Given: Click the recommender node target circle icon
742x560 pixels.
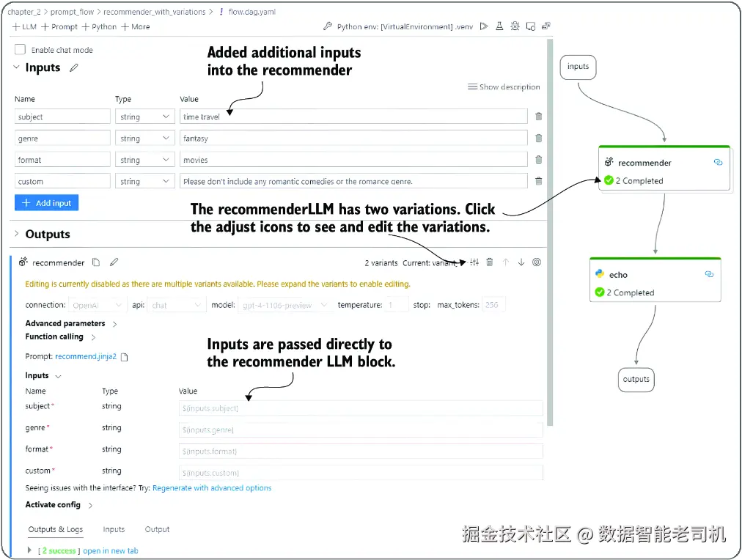Looking at the screenshot, I should 537,262.
